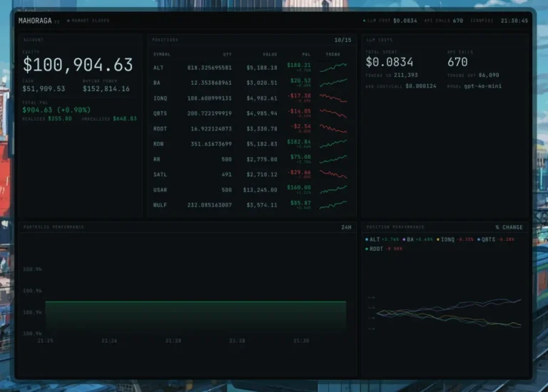Viewport: 548px width, 392px height.
Task: Click the ALT trend sparkline
Action: [333, 68]
